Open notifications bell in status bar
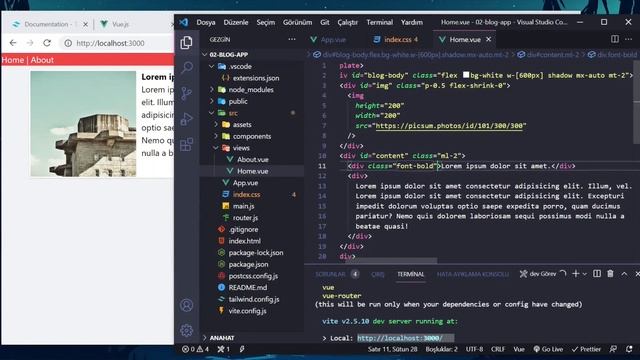The image size is (640, 360). click(629, 349)
